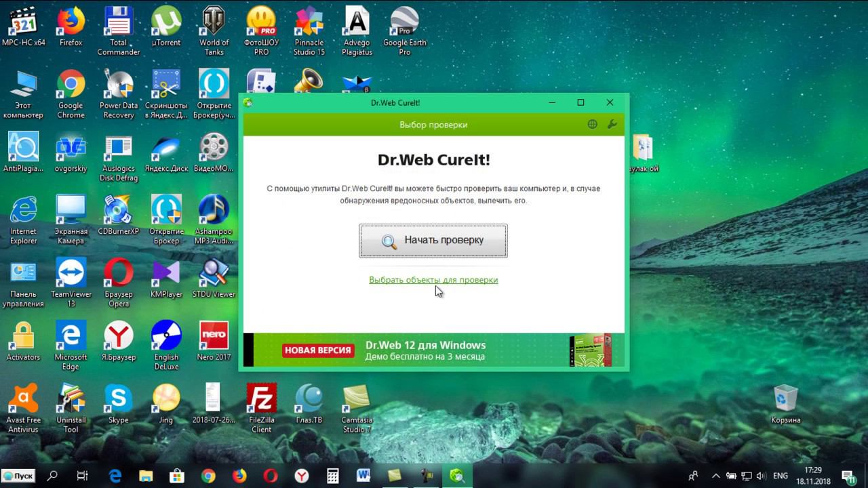Select µTorrent desktop shortcut

(166, 27)
